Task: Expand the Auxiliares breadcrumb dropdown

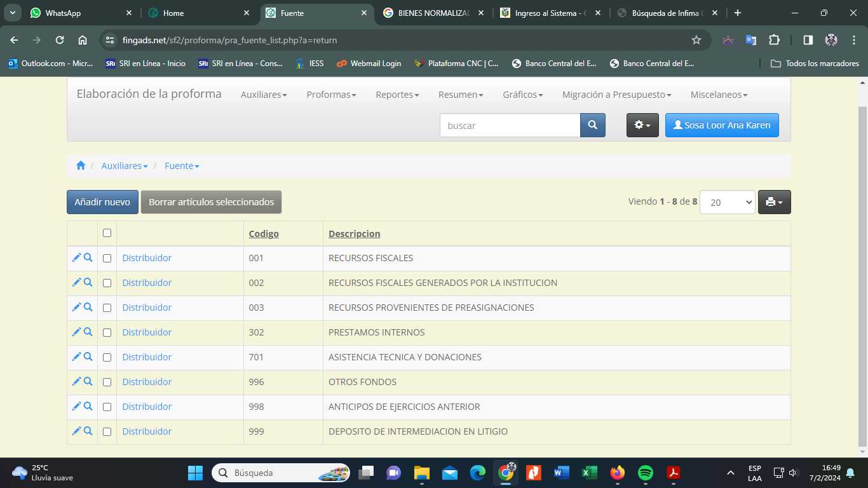Action: coord(125,166)
